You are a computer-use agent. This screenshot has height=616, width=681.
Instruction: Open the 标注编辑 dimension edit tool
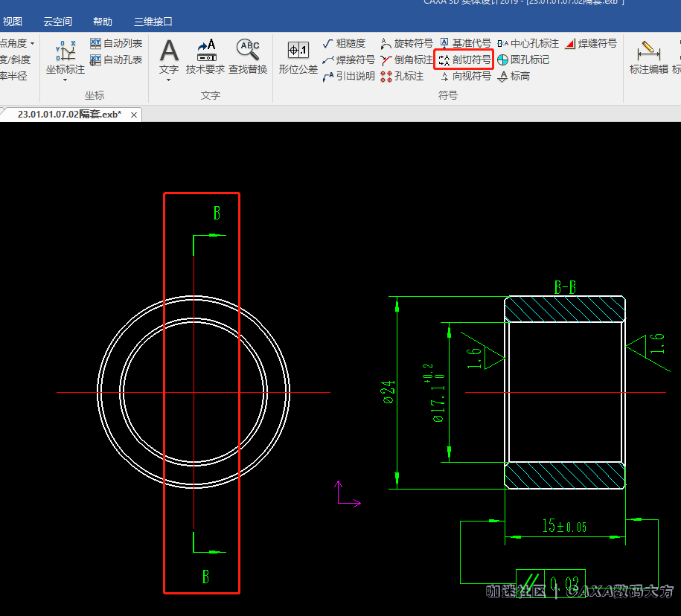(x=648, y=59)
